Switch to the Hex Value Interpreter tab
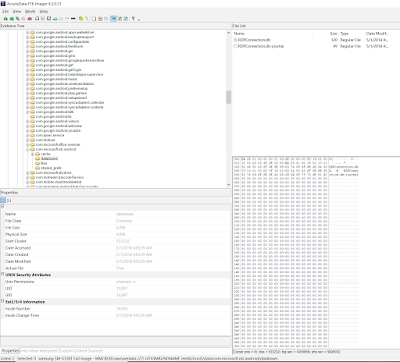Screen dimensions: 400x362 [39, 351]
